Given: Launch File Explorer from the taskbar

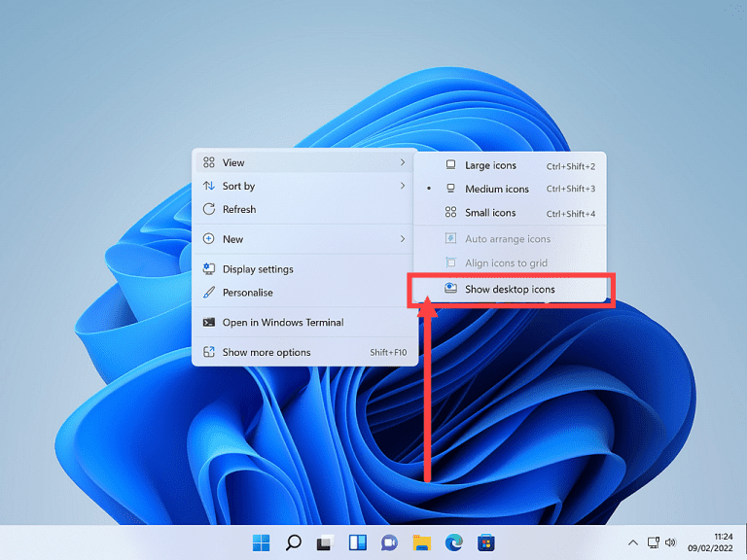Looking at the screenshot, I should pos(422,542).
